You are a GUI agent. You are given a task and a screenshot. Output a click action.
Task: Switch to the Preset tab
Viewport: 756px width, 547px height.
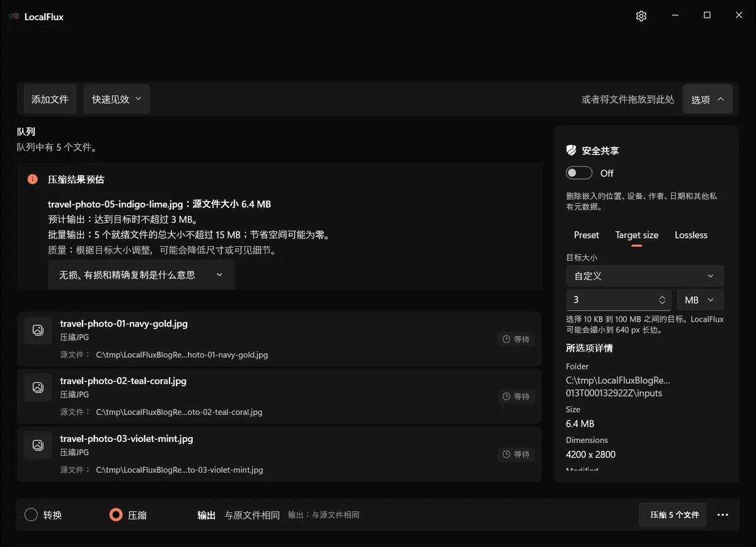587,235
